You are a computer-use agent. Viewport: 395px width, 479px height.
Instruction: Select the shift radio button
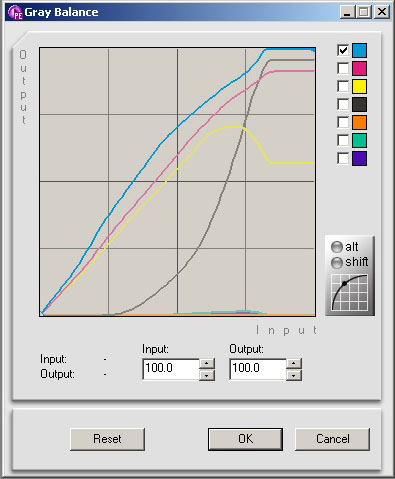[x=337, y=263]
